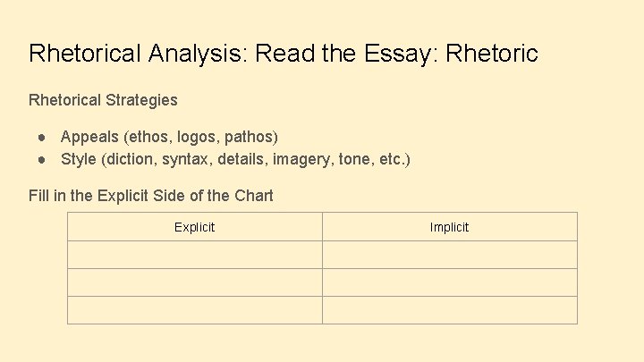Click the word imagery in second bullet
Viewport: 644px width, 362px height.
click(303, 160)
